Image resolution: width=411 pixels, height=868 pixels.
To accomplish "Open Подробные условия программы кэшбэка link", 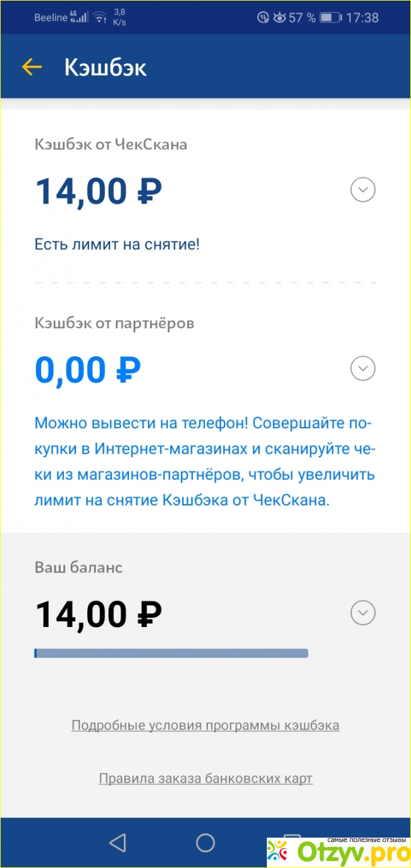I will (205, 725).
